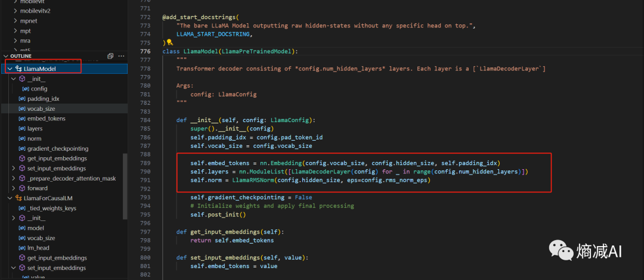This screenshot has height=280, width=644.
Task: Click the variable icon next to embed_tokens
Action: [x=22, y=119]
